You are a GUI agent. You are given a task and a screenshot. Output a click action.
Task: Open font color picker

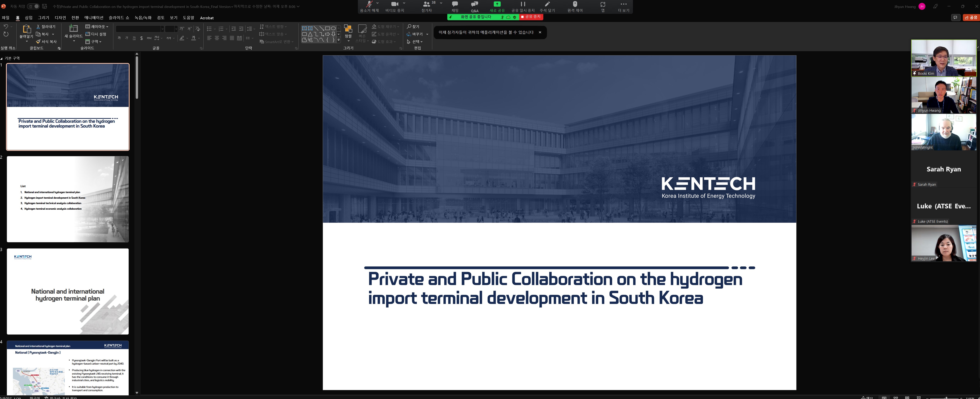tap(193, 38)
